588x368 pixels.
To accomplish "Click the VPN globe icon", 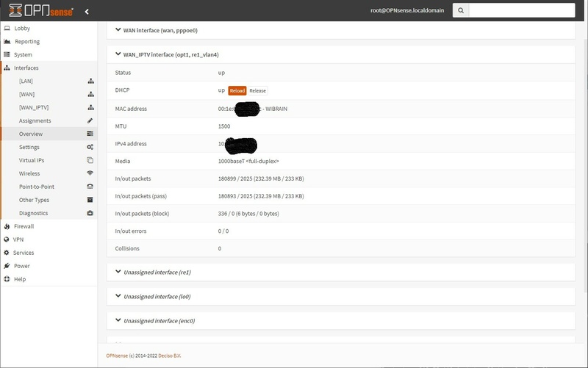I will tap(7, 239).
